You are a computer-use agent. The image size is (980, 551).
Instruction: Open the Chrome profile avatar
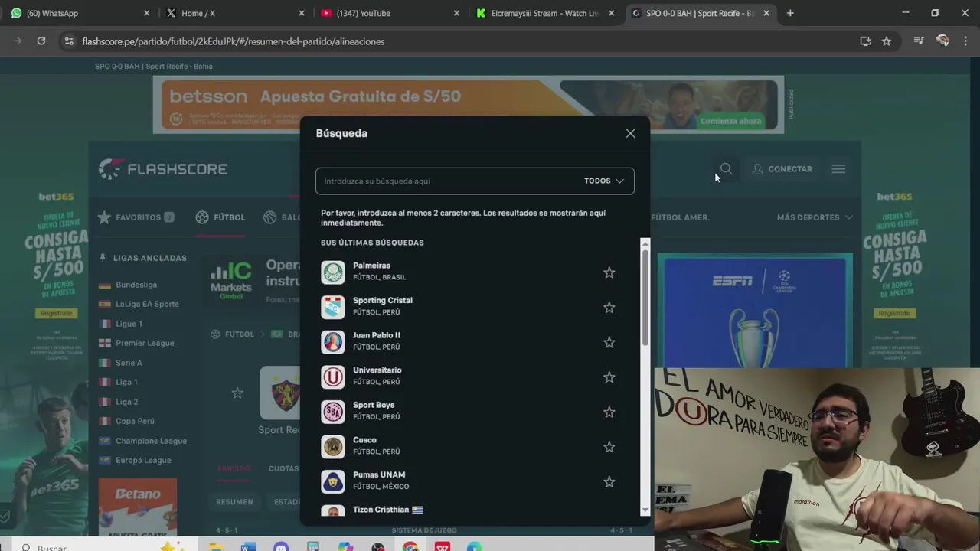tap(942, 41)
